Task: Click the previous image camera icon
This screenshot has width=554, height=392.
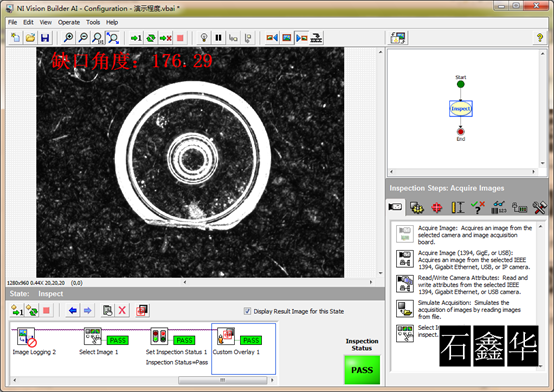Action: point(272,38)
